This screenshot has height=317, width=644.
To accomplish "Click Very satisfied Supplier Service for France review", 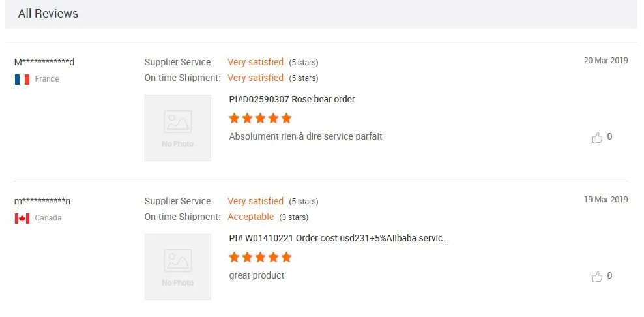I will pos(256,62).
